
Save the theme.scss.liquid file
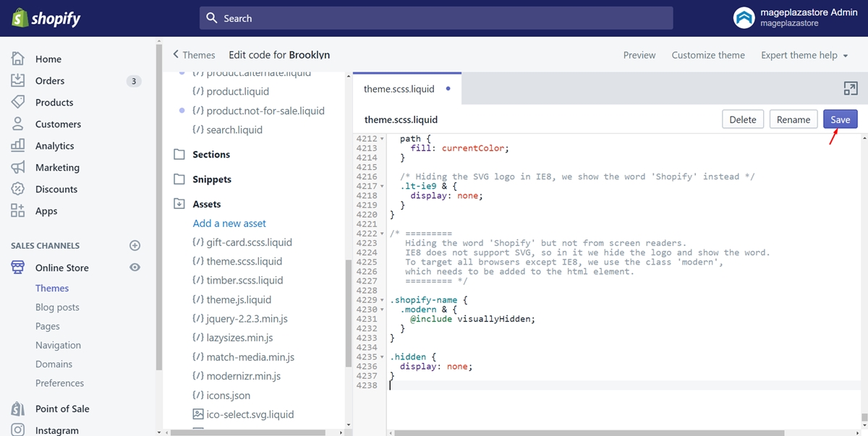841,119
